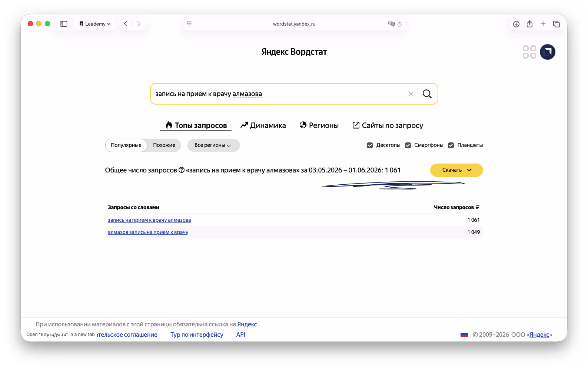Go back with the left arrow

126,24
